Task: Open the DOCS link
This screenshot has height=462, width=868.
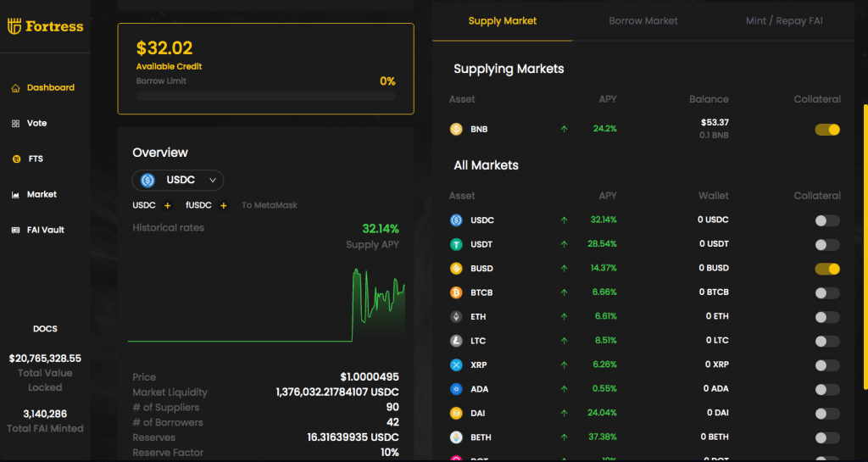Action: (x=45, y=329)
